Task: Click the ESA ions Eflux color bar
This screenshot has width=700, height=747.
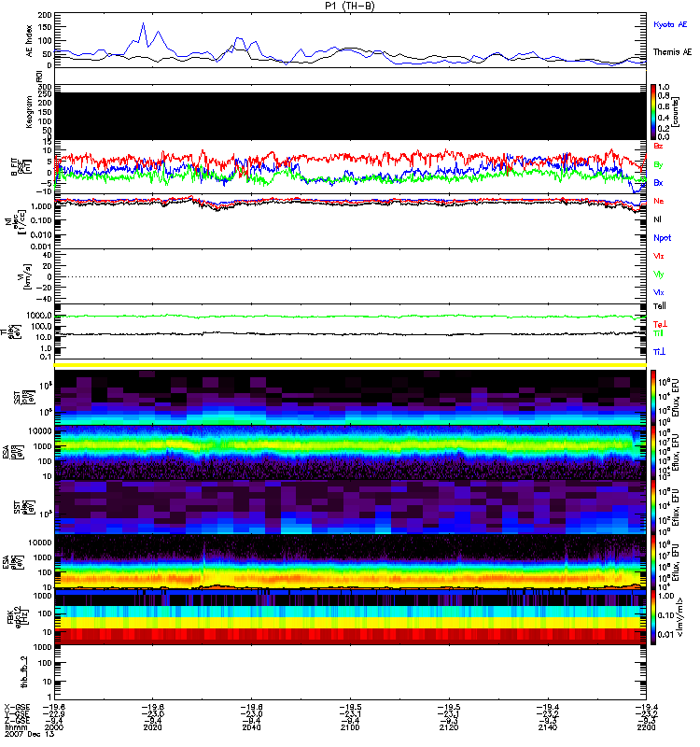Action: tap(653, 452)
